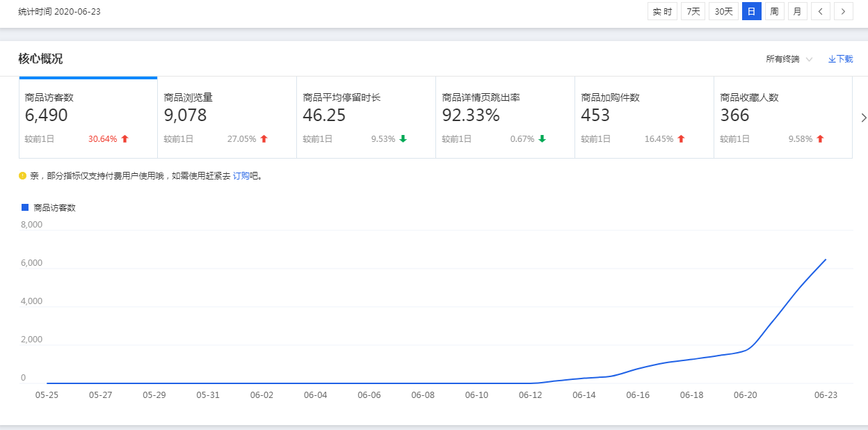Viewport: 868px width, 430px height.
Task: Select the 商品浏览量 metric card
Action: (x=227, y=117)
